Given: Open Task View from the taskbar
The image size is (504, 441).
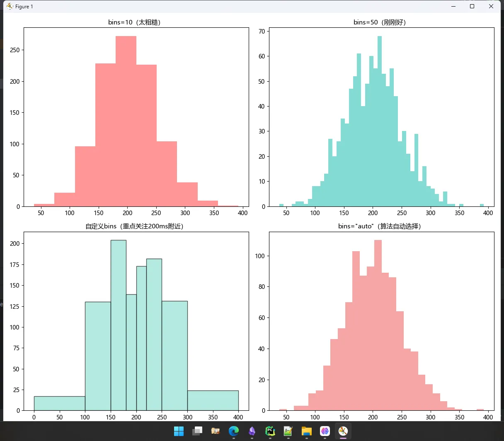Looking at the screenshot, I should 197,431.
